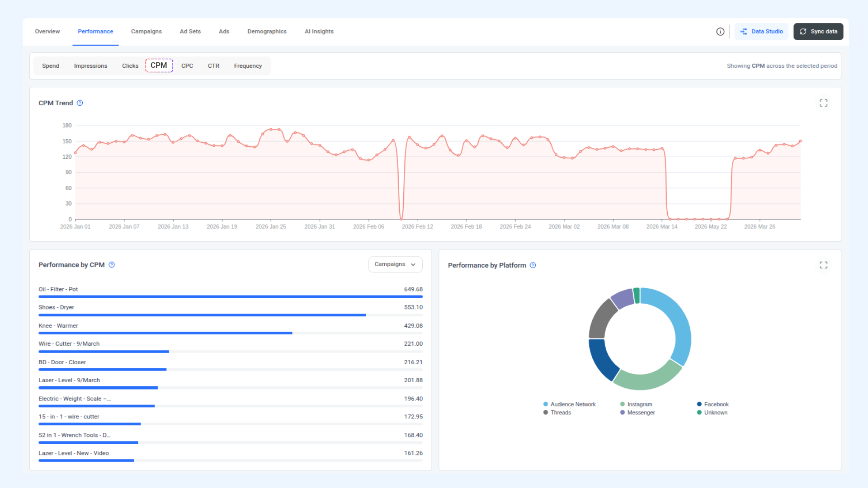
Task: Click the Campaigns dropdown chevron arrow
Action: (413, 265)
